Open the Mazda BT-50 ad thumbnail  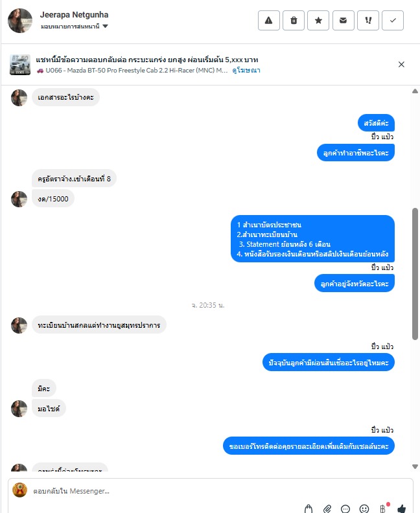20,65
